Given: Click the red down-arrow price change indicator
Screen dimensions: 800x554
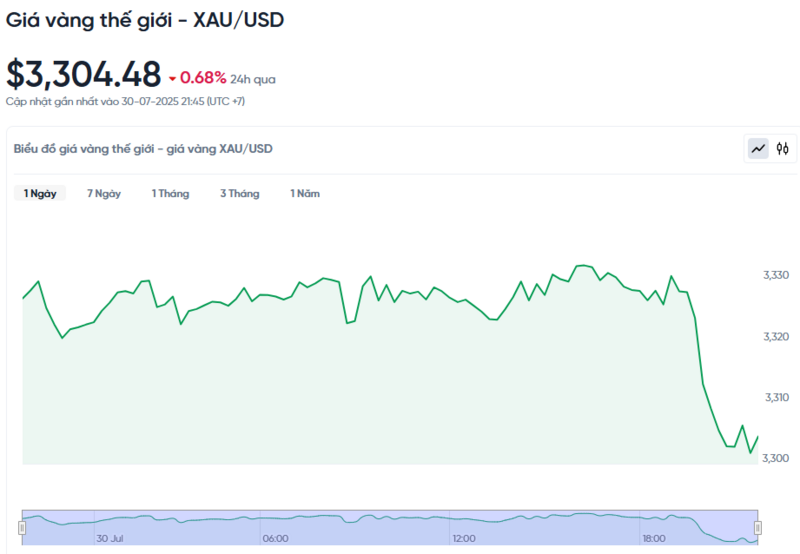Looking at the screenshot, I should [x=172, y=78].
